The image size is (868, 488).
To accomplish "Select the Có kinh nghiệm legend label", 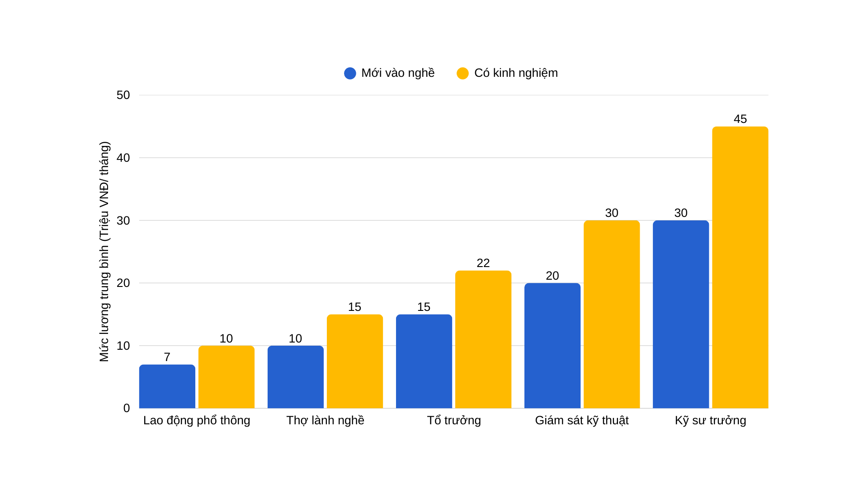I will pos(516,73).
